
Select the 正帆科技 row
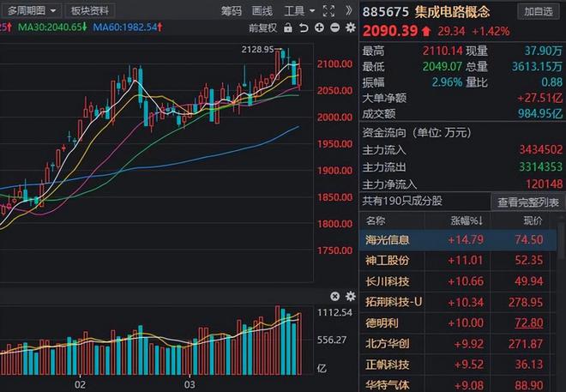tap(458, 365)
